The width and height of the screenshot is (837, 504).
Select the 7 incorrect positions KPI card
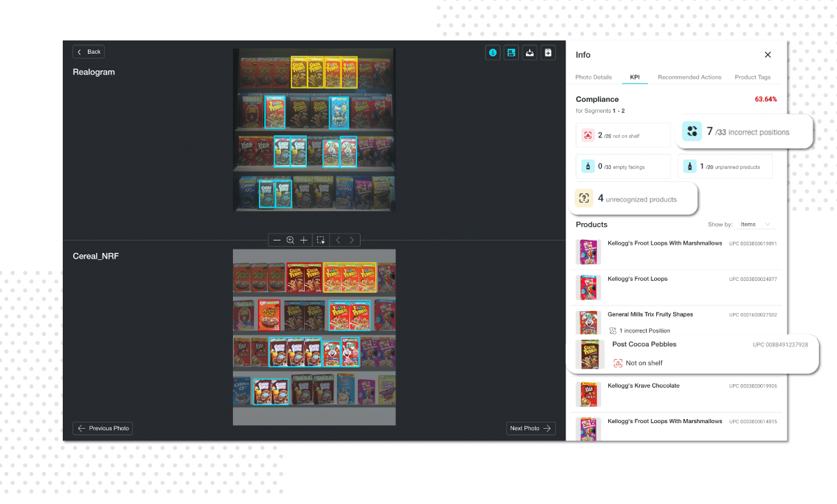pyautogui.click(x=744, y=131)
